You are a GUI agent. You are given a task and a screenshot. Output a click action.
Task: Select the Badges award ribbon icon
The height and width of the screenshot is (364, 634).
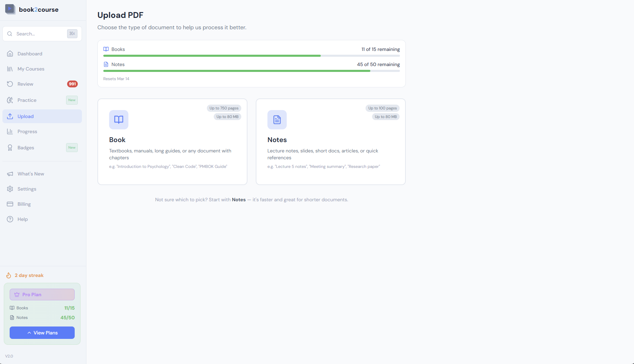10,148
